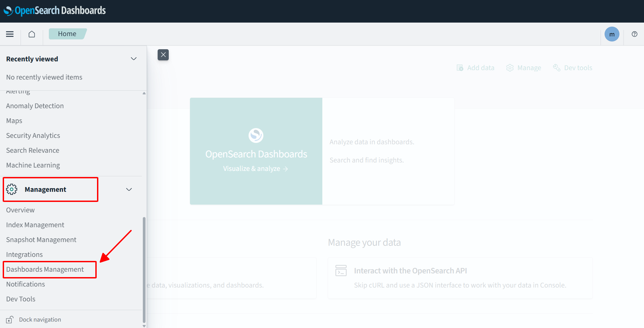Click the Console icon beside OpenSearch API
This screenshot has height=328, width=644.
[341, 271]
